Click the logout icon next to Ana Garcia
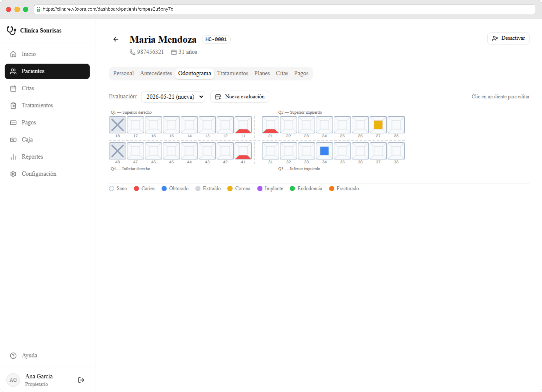Image resolution: width=542 pixels, height=392 pixels. coord(81,380)
